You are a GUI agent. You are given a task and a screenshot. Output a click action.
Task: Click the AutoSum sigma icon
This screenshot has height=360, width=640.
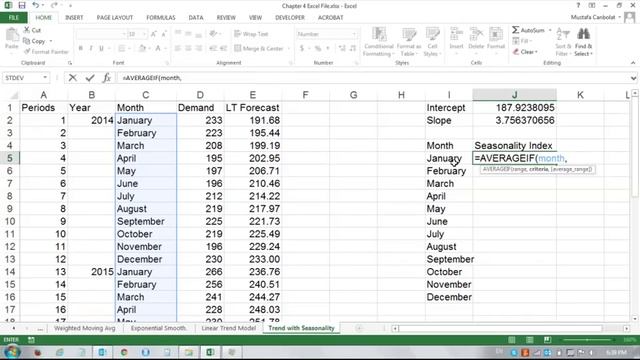[x=516, y=30]
